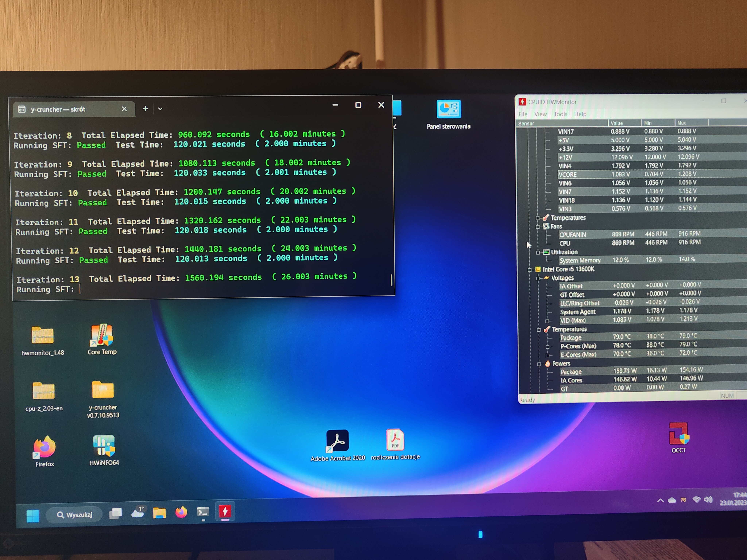The image size is (747, 560).
Task: Select the CPUFANIN fan row
Action: click(x=653, y=234)
